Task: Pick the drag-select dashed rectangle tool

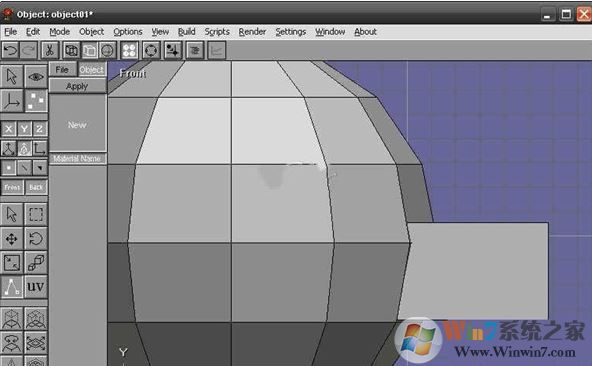Action: [x=36, y=215]
